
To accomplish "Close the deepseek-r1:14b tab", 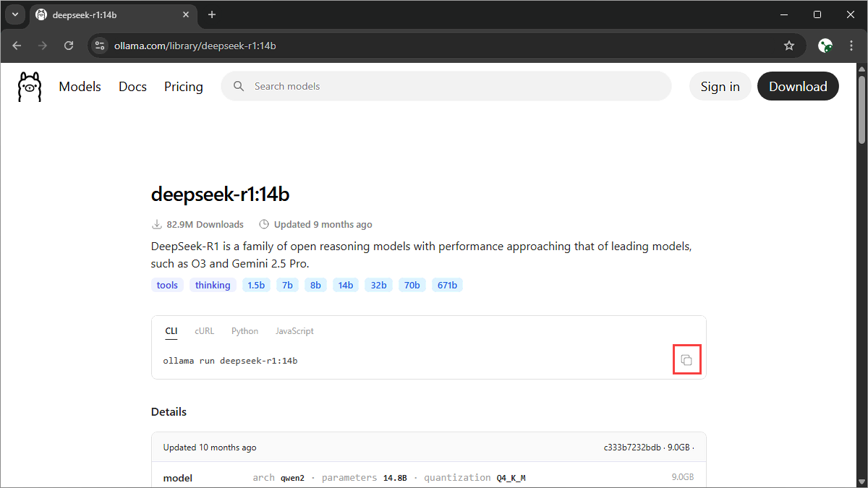I will (186, 14).
